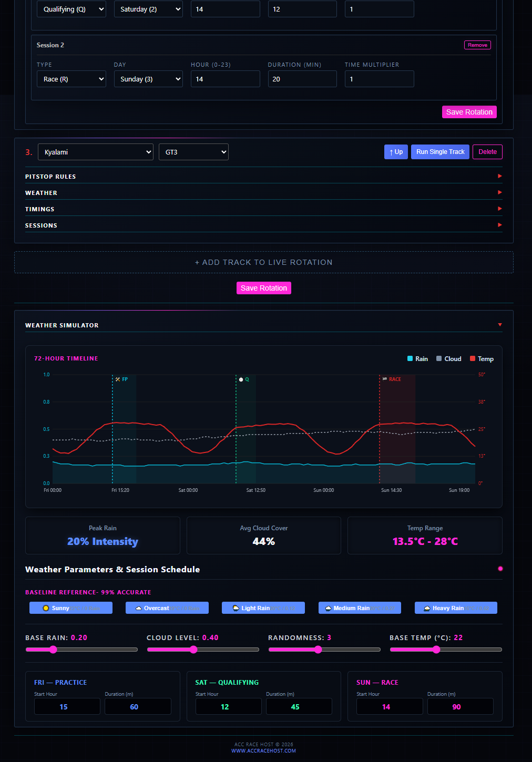Click the 13.5°C - 28°C Temp Range value
The image size is (532, 762).
pyautogui.click(x=425, y=541)
